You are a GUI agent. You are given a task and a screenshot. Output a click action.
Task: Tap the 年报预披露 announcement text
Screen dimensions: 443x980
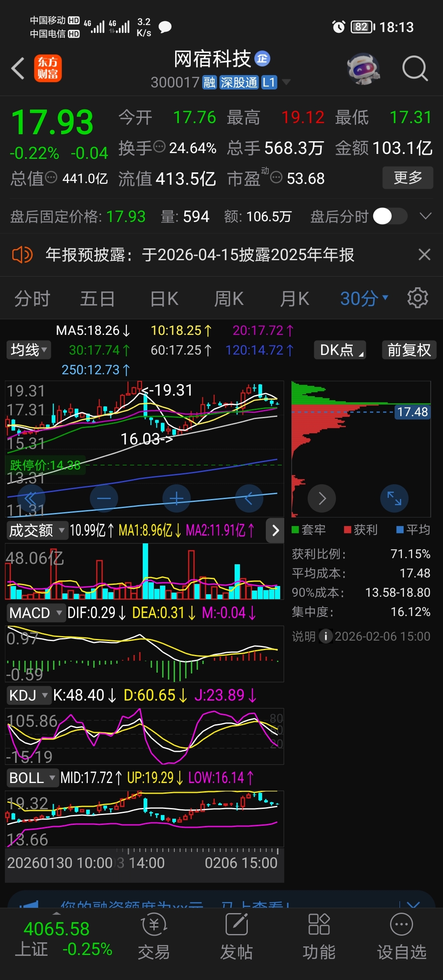pos(200,255)
